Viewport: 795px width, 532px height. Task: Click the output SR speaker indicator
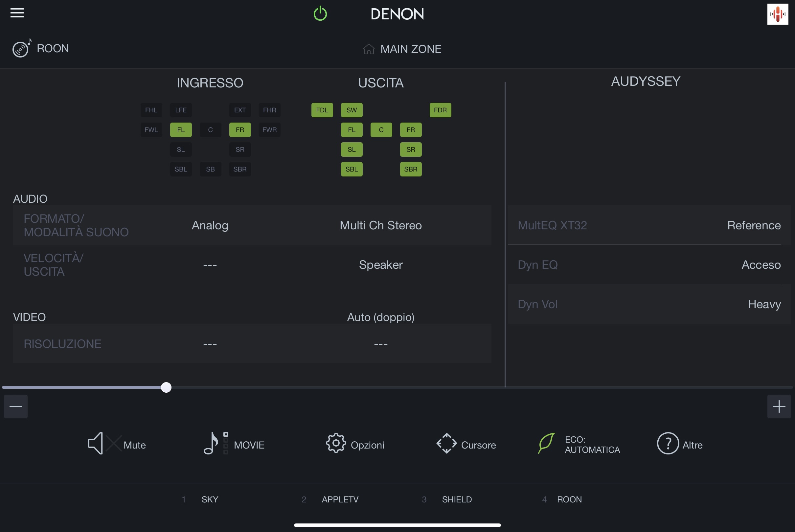coord(411,150)
